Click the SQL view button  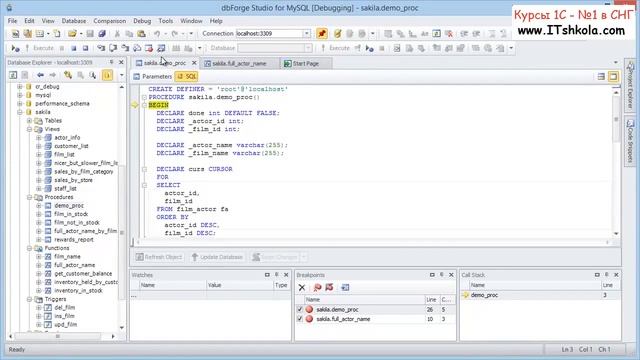click(187, 76)
